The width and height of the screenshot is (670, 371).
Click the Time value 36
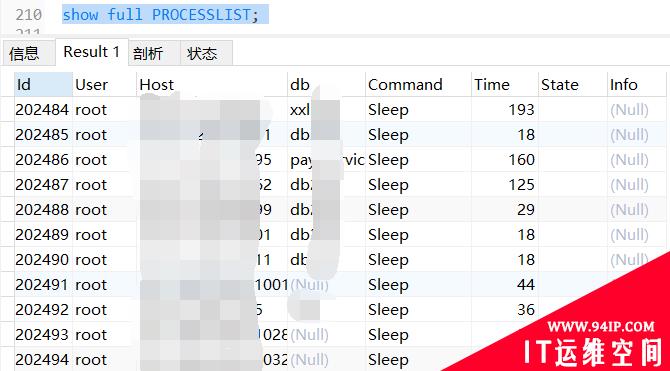526,310
